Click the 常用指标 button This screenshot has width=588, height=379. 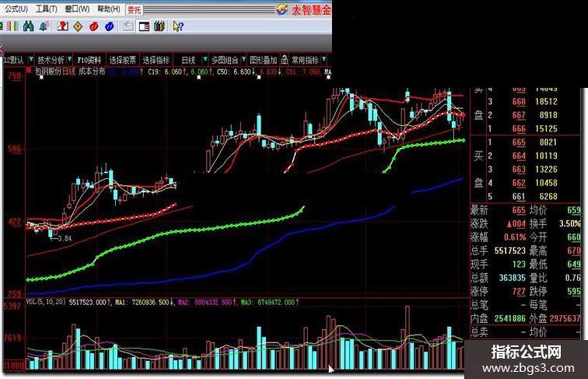(x=305, y=60)
